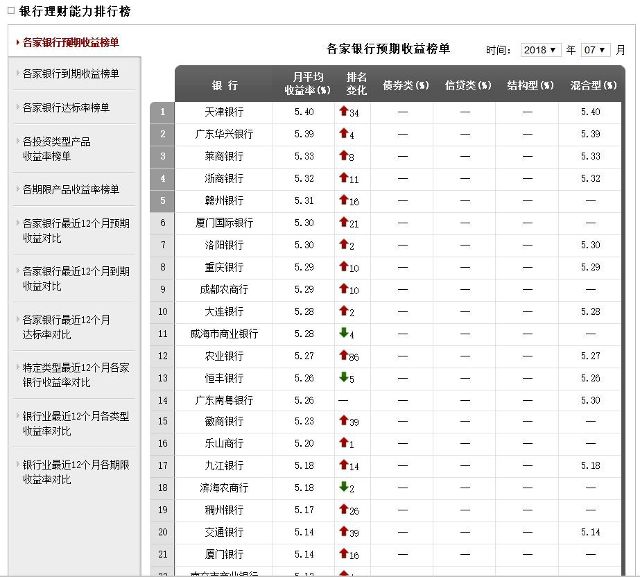Image resolution: width=640 pixels, height=577 pixels.
Task: Click 广东南粤银行 mixed-type value 5.30
Action: click(591, 400)
